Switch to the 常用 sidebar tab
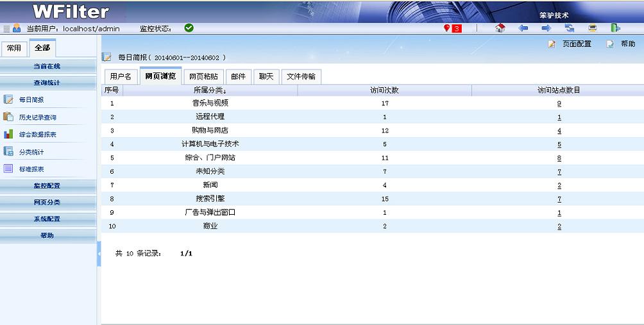The height and width of the screenshot is (325, 644). click(x=13, y=48)
